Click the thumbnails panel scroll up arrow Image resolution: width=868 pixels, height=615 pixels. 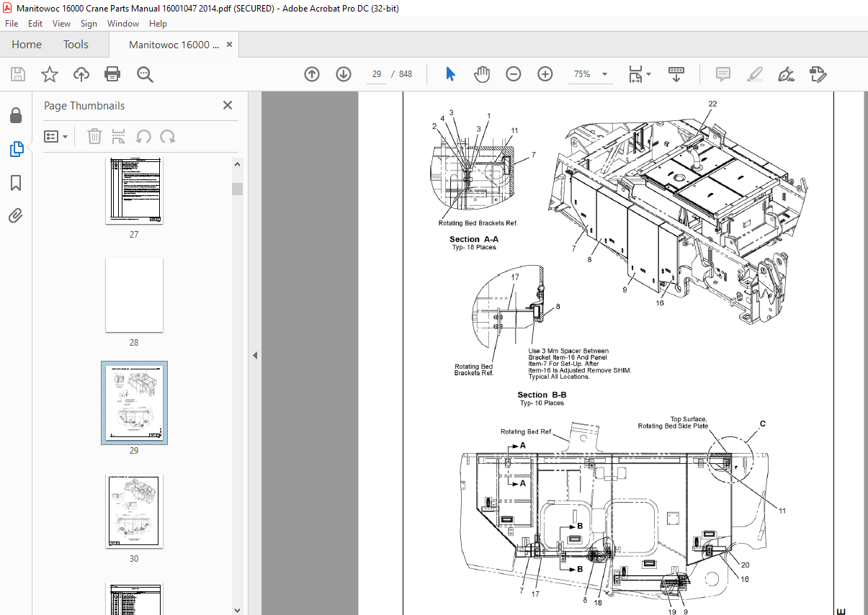point(237,164)
